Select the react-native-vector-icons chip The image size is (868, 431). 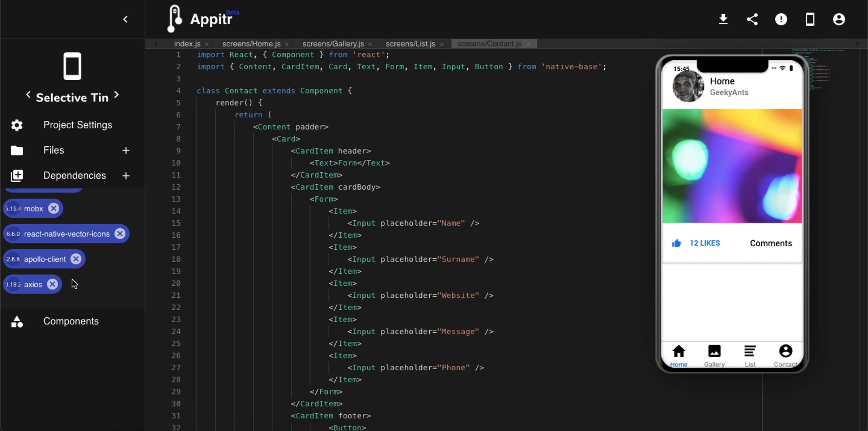tap(67, 234)
